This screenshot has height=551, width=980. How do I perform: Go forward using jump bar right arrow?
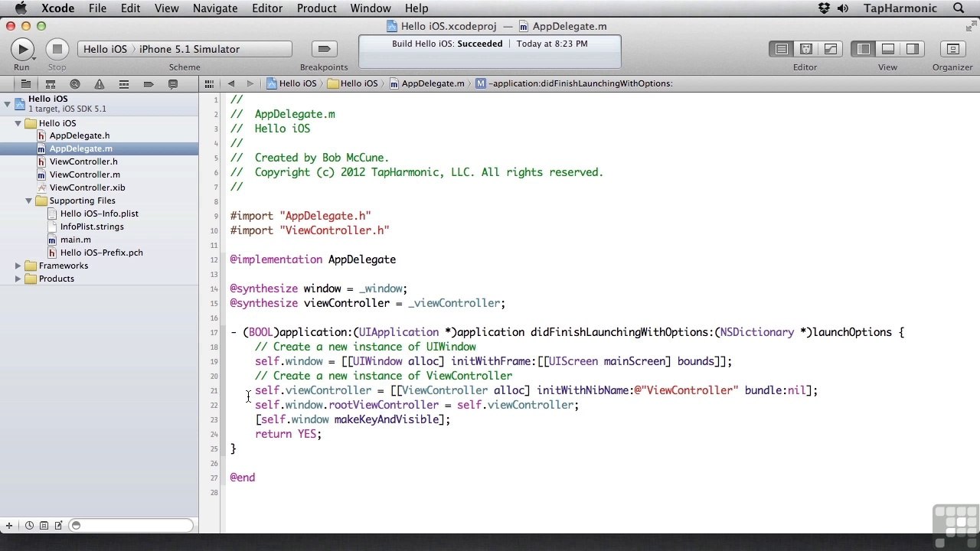click(250, 83)
